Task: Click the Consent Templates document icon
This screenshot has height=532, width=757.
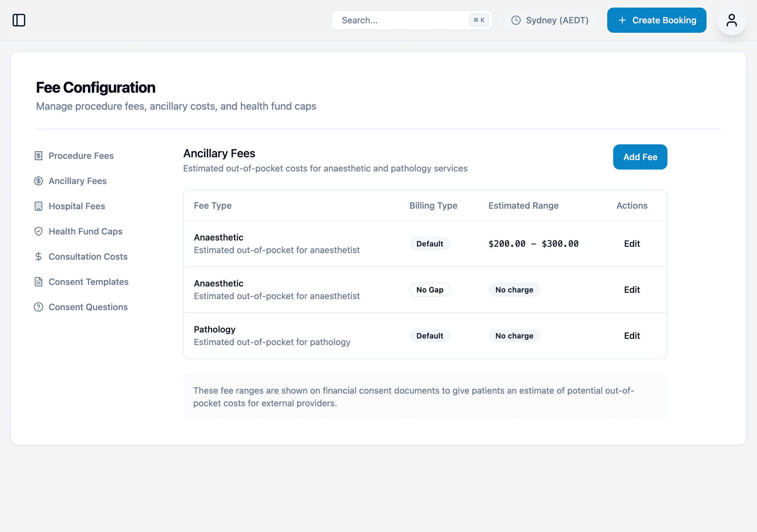Action: [38, 282]
